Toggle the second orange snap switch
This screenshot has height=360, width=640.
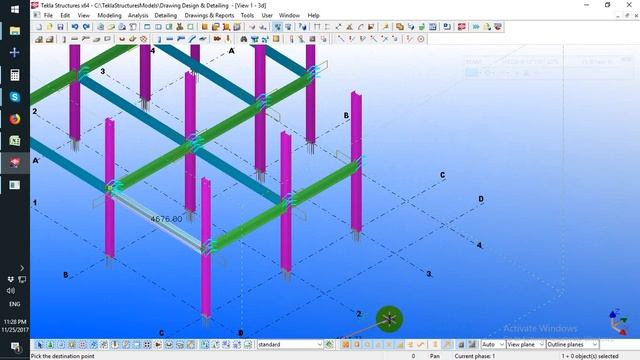coord(357,345)
